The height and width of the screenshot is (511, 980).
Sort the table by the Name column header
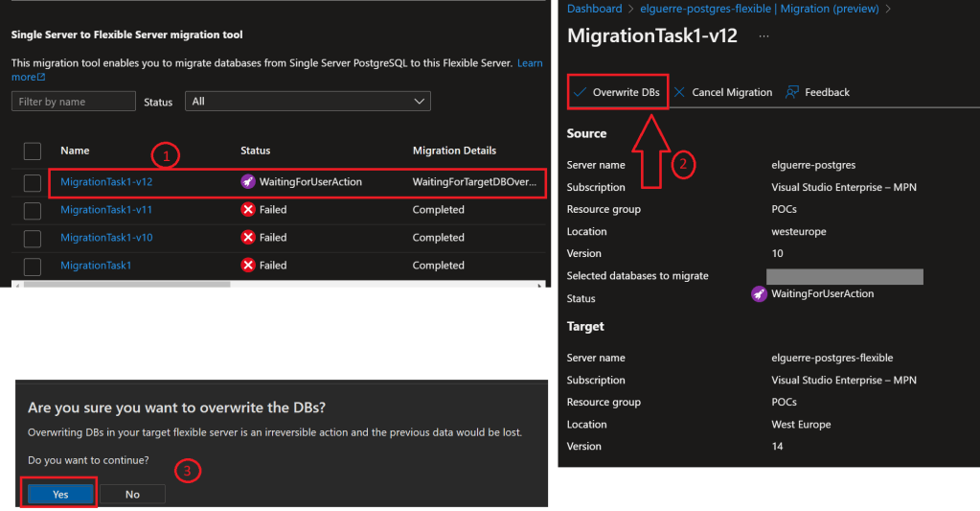[75, 151]
